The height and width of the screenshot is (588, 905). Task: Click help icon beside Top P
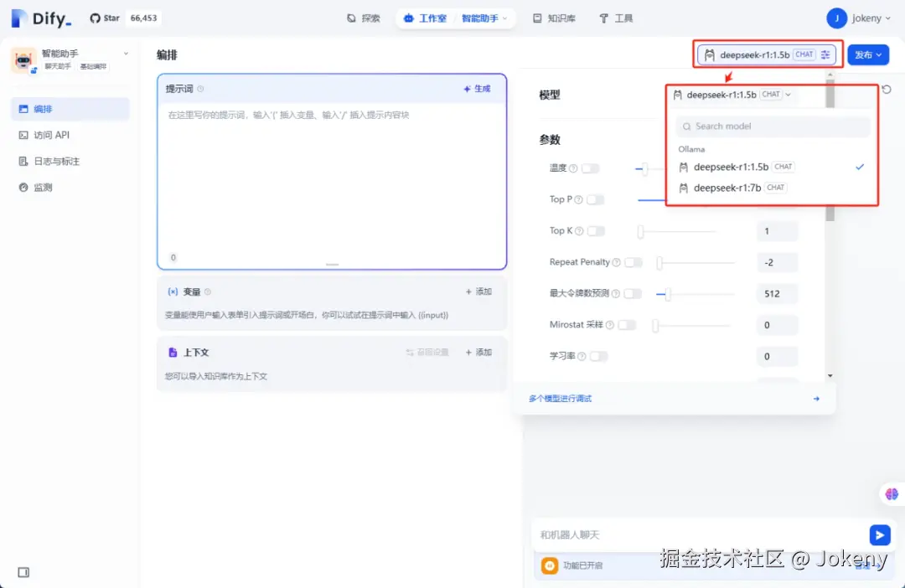pos(578,199)
